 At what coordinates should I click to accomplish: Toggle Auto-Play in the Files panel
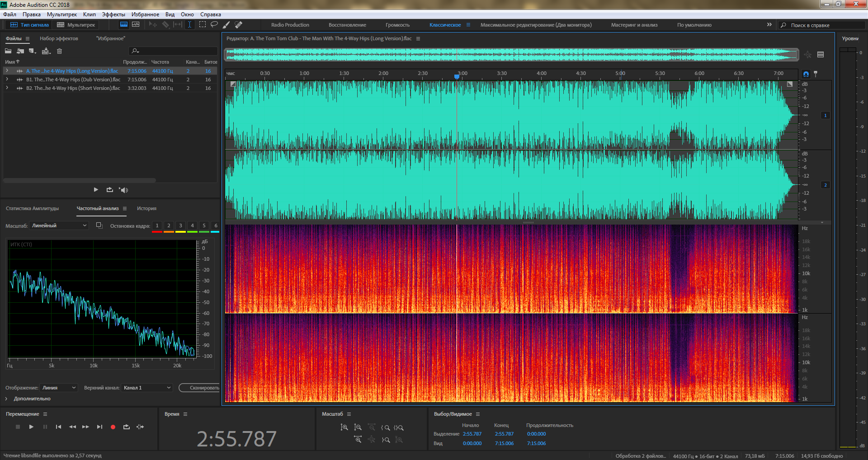pyautogui.click(x=123, y=190)
